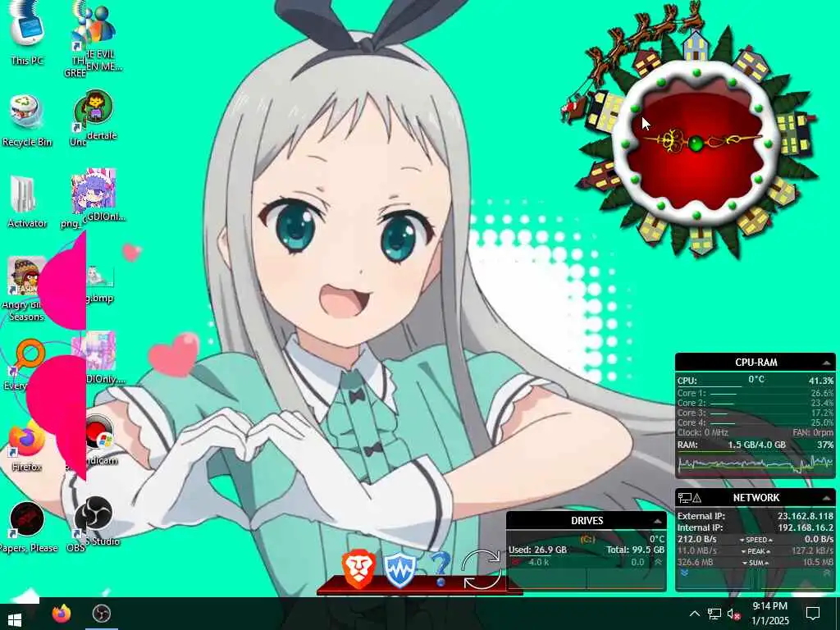Screen dimensions: 840x630
Task: Click the CPU-RAM usage history graph
Action: coord(756,464)
